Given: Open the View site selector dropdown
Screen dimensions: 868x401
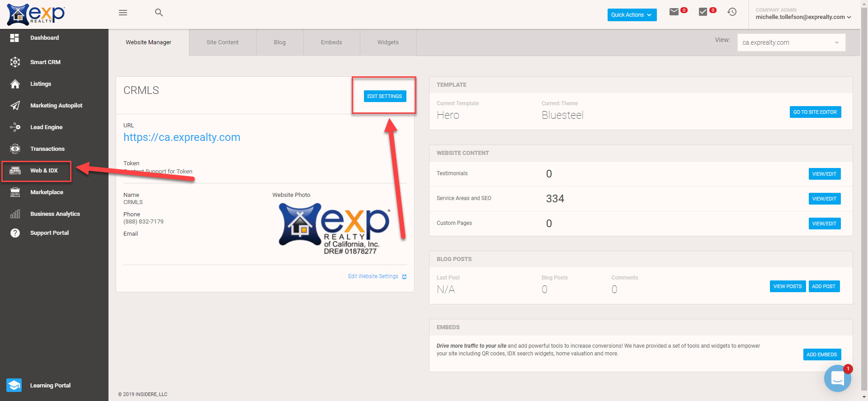Looking at the screenshot, I should pyautogui.click(x=791, y=42).
